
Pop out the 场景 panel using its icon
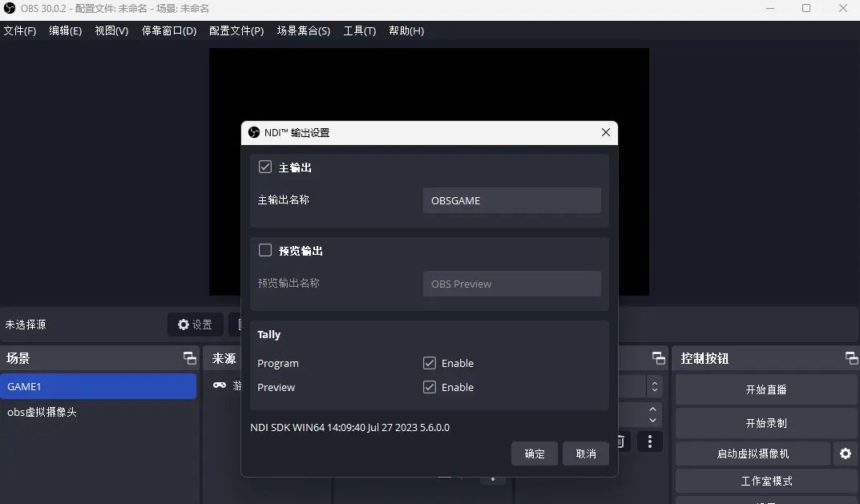point(189,358)
